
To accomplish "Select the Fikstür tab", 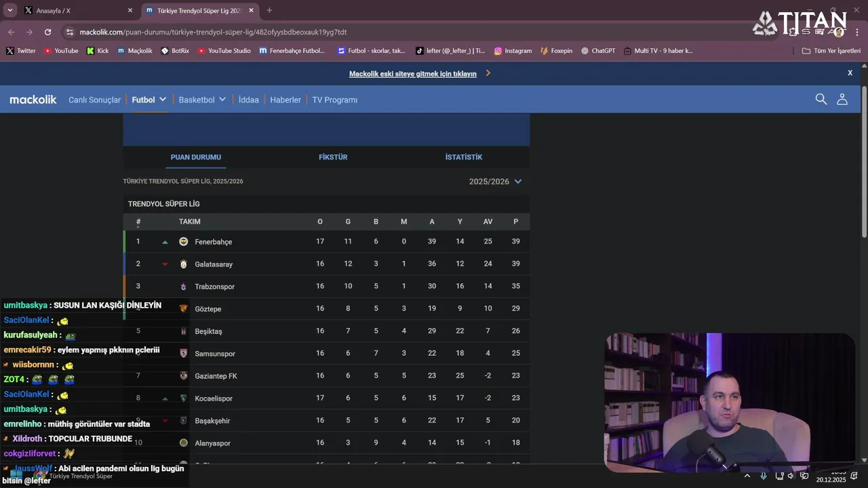I will (333, 157).
